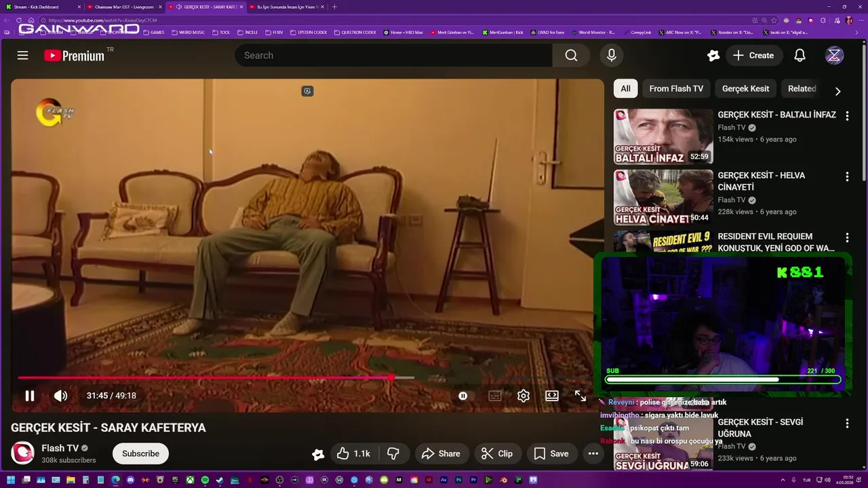This screenshot has width=868, height=488.
Task: Dislike the video
Action: [393, 453]
